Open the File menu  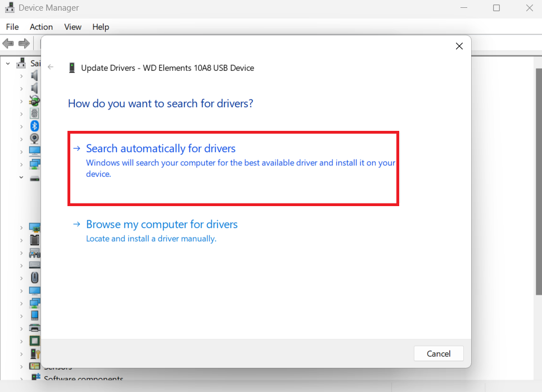click(12, 27)
